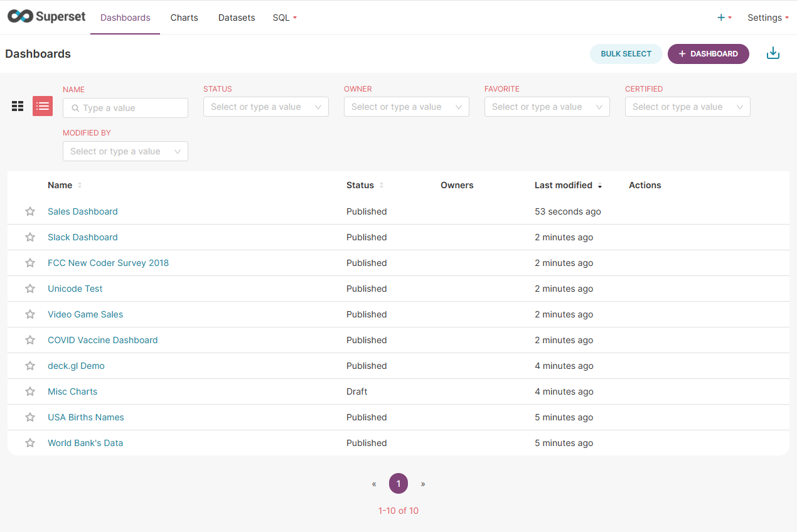Image resolution: width=797 pixels, height=532 pixels.
Task: Go to the Dashboards tab
Action: coord(126,18)
